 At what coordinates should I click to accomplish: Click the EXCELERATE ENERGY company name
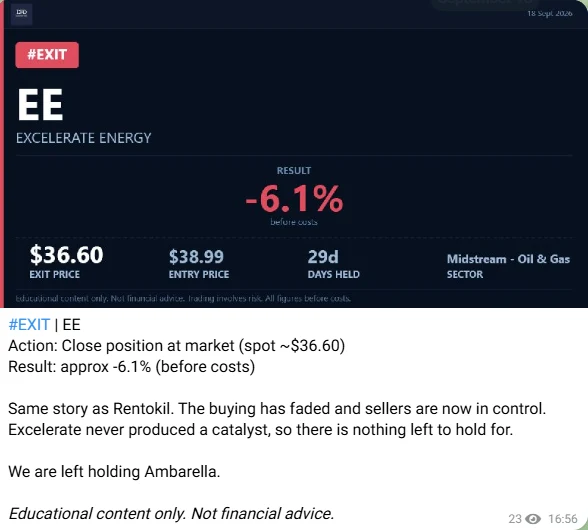pyautogui.click(x=84, y=138)
